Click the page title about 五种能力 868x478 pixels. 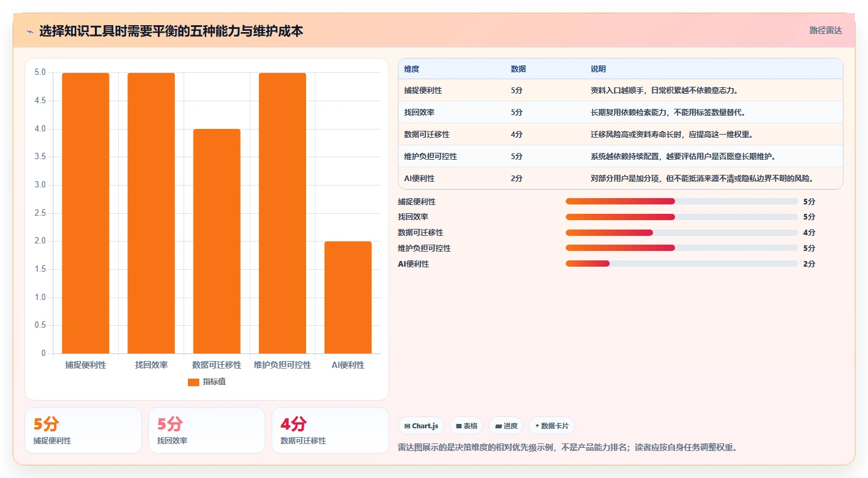point(171,31)
